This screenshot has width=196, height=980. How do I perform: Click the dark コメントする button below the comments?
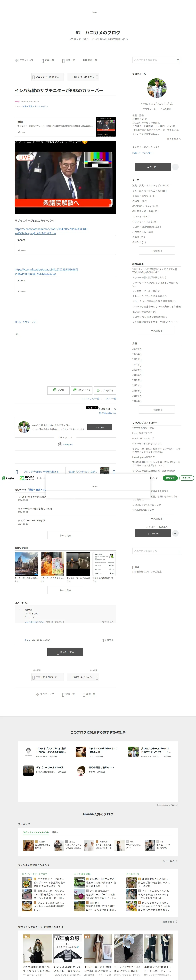65,652
